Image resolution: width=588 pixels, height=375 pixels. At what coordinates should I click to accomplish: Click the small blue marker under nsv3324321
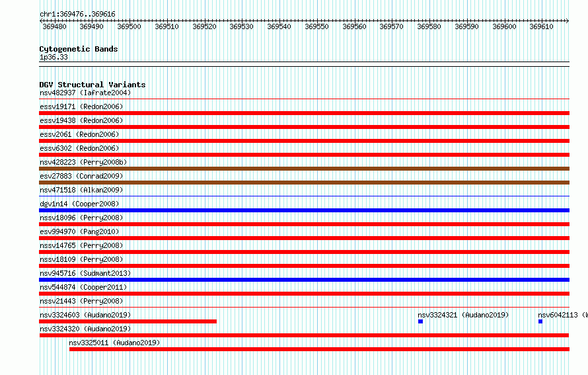(x=420, y=321)
